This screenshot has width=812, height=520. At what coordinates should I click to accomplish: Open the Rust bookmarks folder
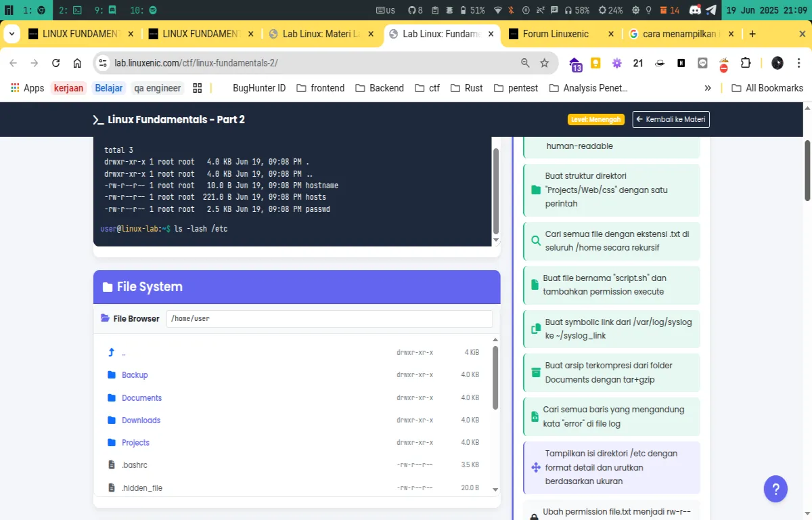pyautogui.click(x=466, y=88)
